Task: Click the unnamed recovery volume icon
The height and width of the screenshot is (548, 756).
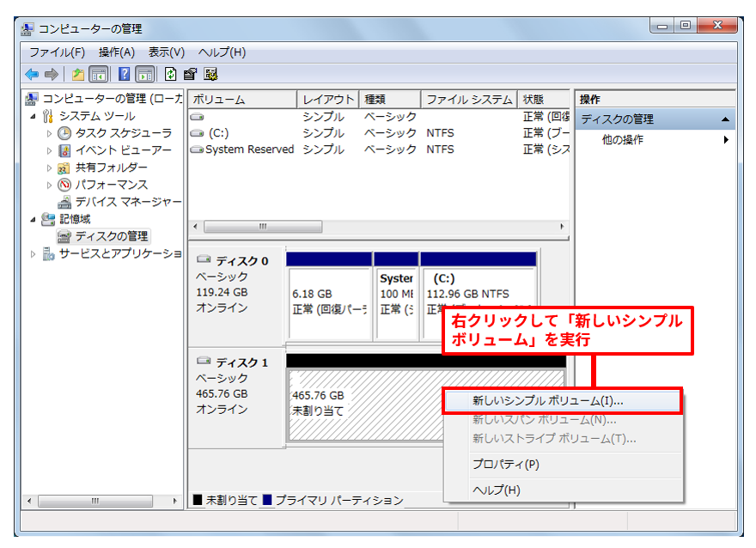Action: point(198,117)
